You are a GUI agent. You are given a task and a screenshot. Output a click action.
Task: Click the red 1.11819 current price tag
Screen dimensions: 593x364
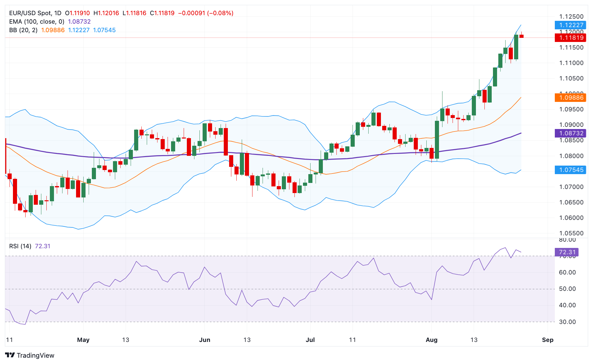(x=570, y=38)
